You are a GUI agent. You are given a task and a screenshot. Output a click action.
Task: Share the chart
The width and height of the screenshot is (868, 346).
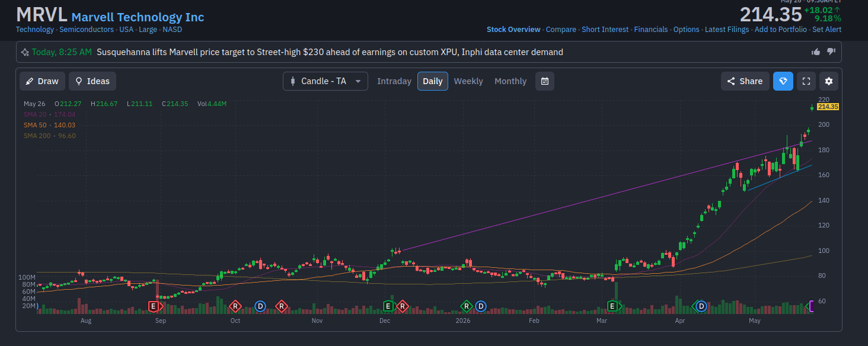(x=745, y=81)
